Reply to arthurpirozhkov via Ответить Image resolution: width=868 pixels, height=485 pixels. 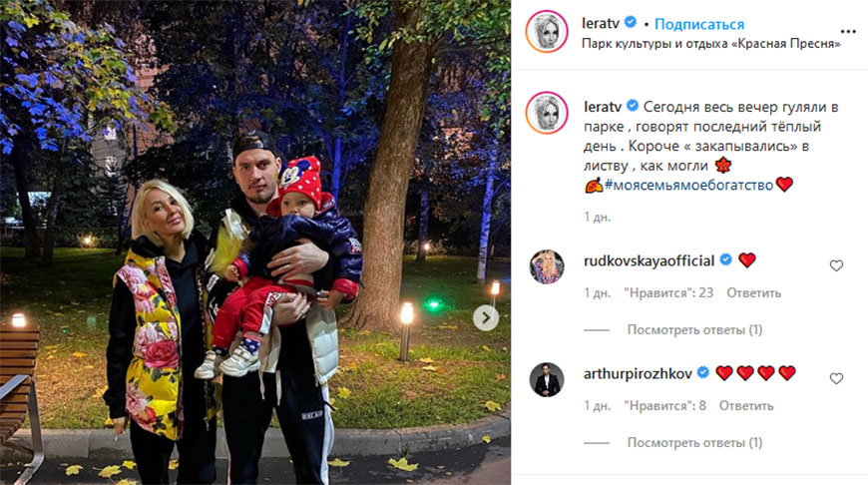pos(745,406)
